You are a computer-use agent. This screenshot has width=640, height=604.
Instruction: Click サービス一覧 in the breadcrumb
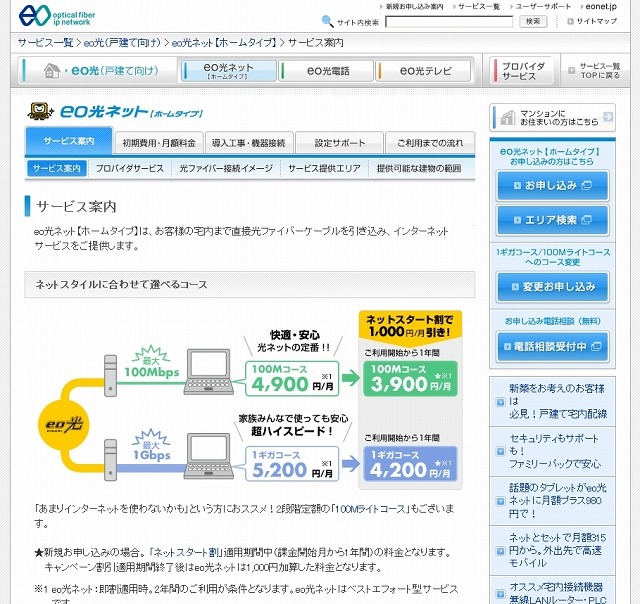coord(45,42)
